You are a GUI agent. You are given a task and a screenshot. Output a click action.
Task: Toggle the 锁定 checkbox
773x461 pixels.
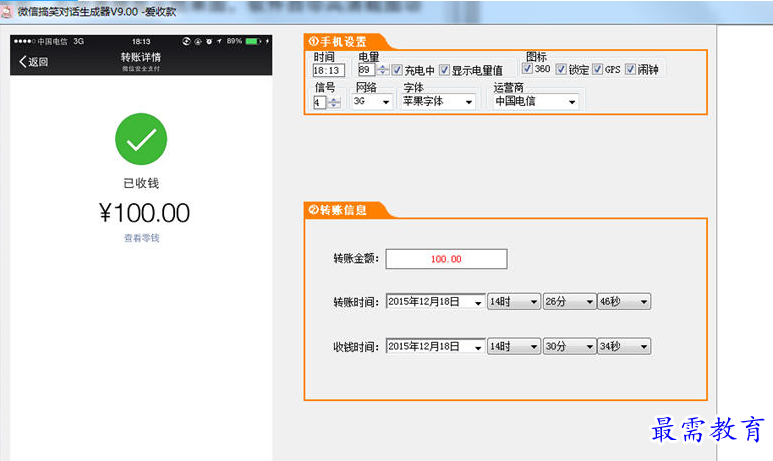(x=561, y=69)
